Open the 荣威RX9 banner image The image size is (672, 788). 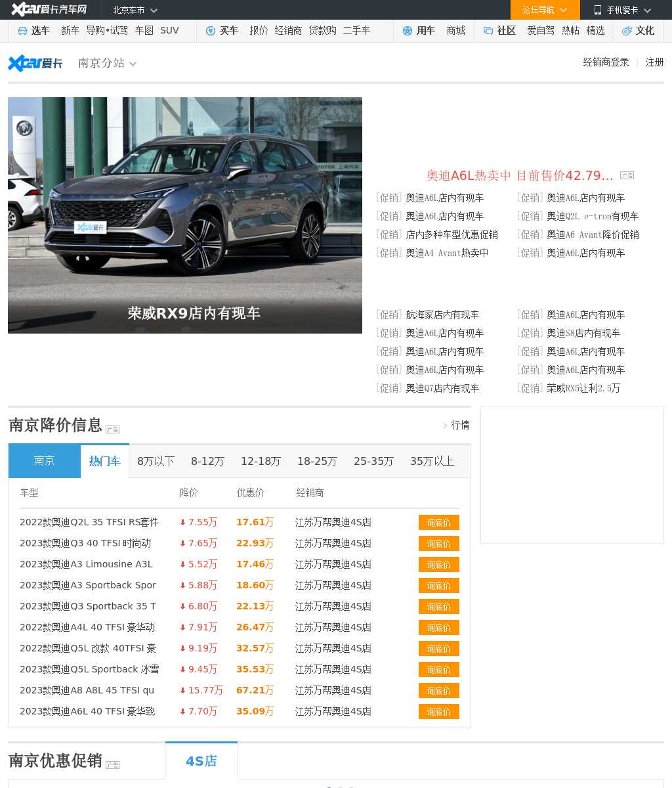[185, 215]
